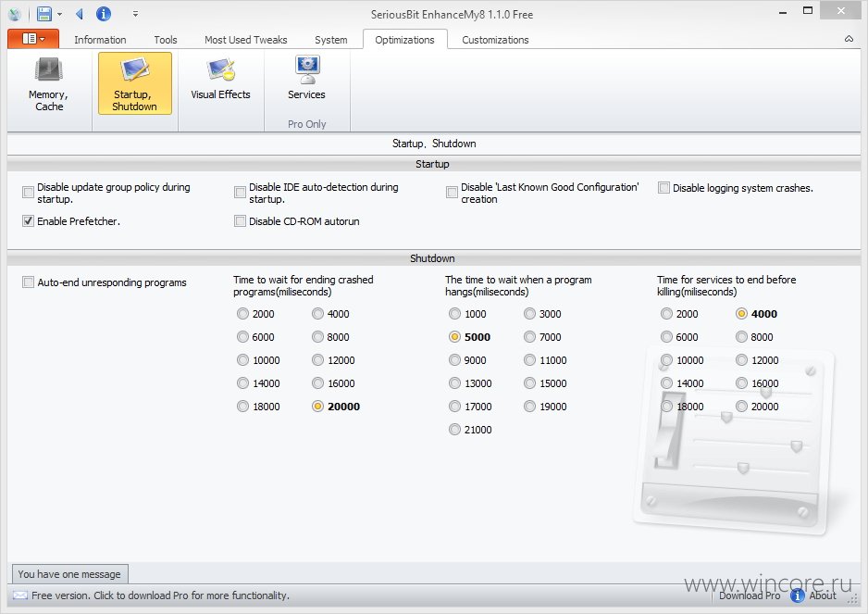
Task: Click the 'Shutdown' section header
Action: click(432, 258)
